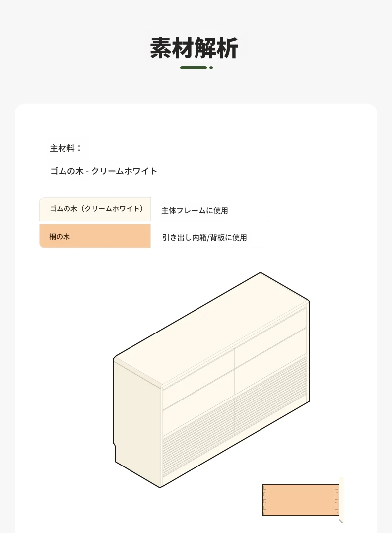Viewport: 392px width, 533px height.
Task: Click the second-row left drawer of dresser
Action: pyautogui.click(x=198, y=400)
